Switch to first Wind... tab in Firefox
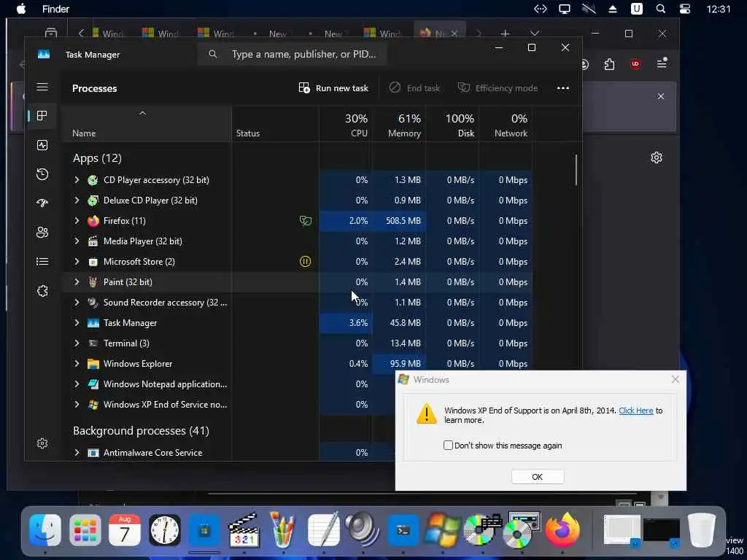Viewport: 747px width, 560px height. (x=108, y=34)
